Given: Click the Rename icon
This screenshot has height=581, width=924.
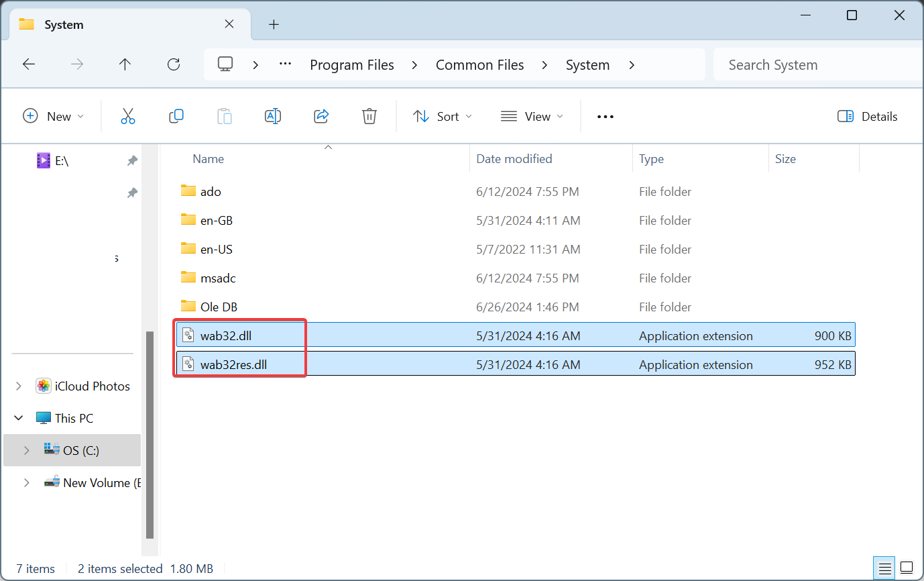Looking at the screenshot, I should (273, 116).
